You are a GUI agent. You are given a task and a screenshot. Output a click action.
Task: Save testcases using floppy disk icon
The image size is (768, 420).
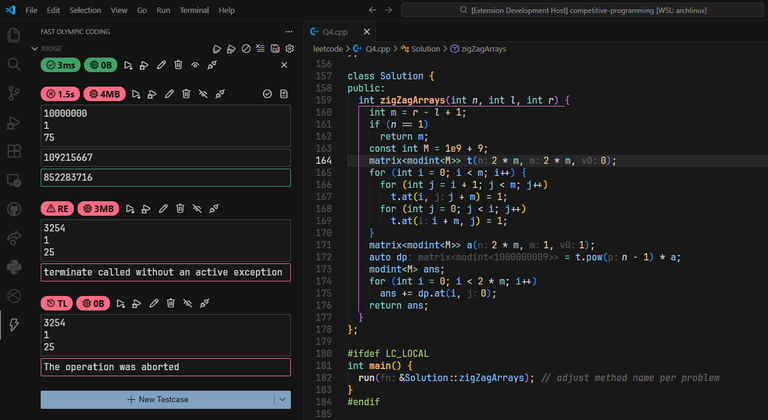(x=275, y=49)
